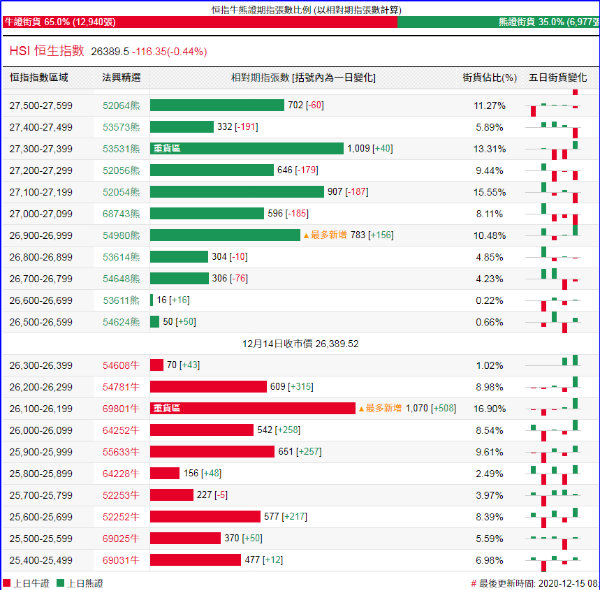The image size is (600, 590).
Task: Click the 最後更新時間 timestamp
Action: coord(535,583)
